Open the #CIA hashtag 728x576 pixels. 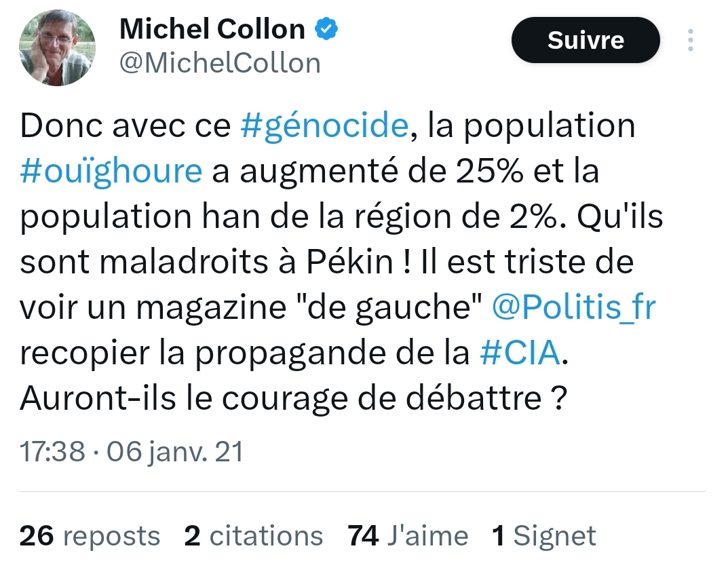[x=520, y=353]
